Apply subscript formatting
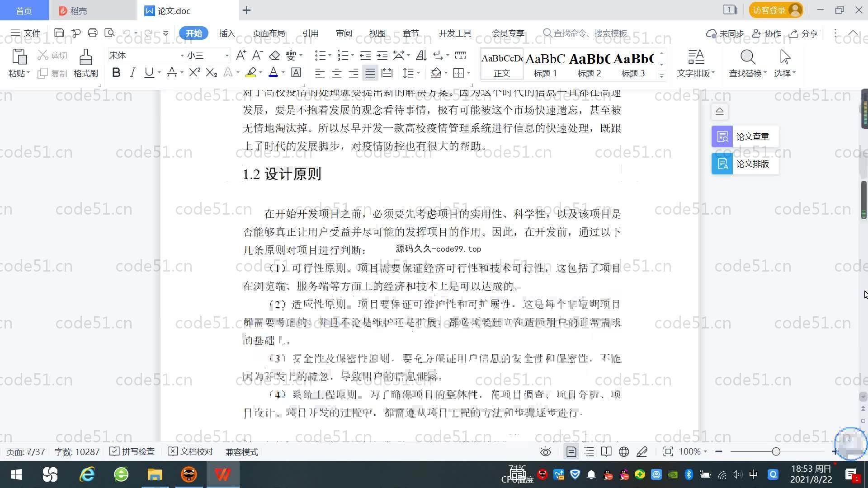Screen dimensions: 868x488 (x=212, y=72)
